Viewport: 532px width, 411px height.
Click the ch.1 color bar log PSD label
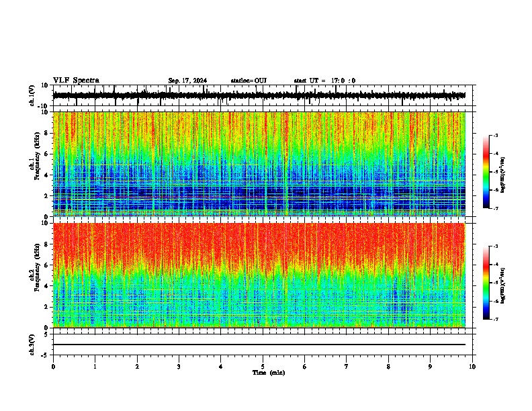[x=502, y=175]
